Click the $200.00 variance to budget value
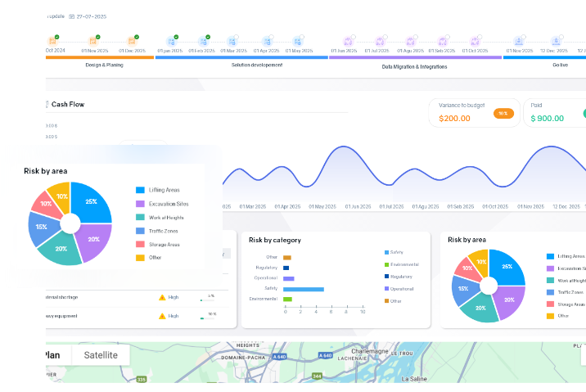The height and width of the screenshot is (392, 586). (x=454, y=118)
